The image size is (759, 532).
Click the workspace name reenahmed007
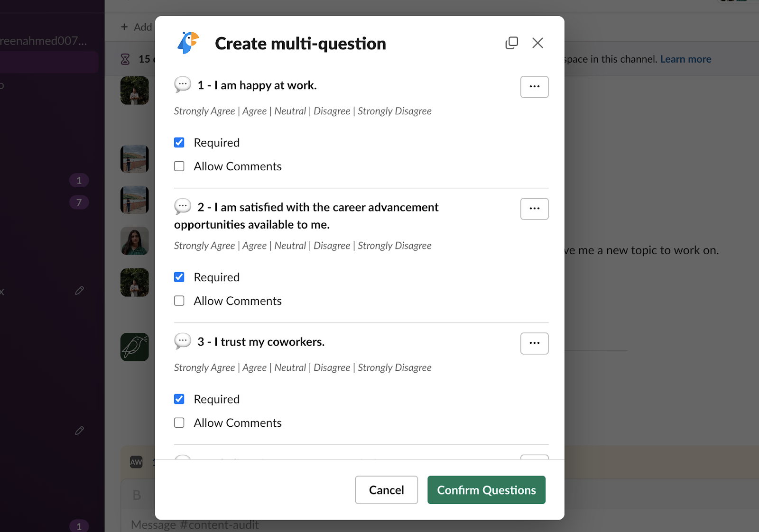[44, 41]
